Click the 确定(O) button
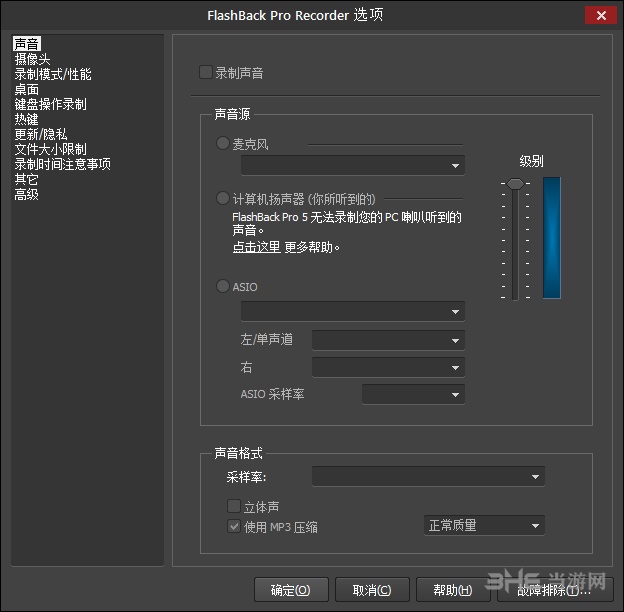Image resolution: width=624 pixels, height=612 pixels. 291,590
